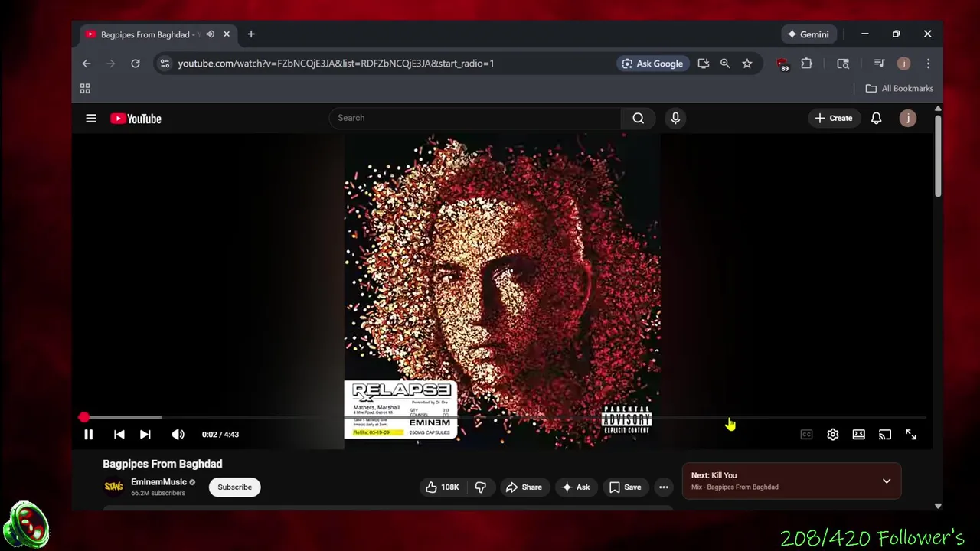Image resolution: width=980 pixels, height=551 pixels.
Task: Open the apps grid in bookmarks bar
Action: (x=85, y=89)
